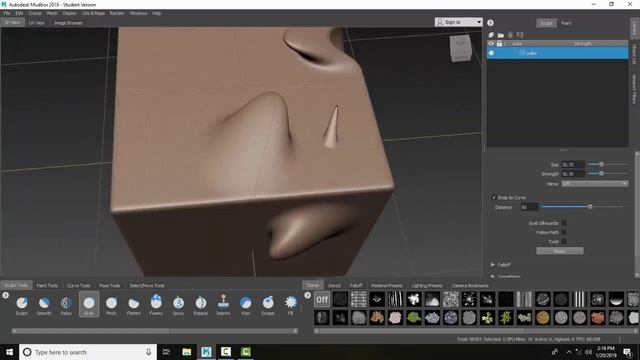Select the Fill tool
The height and width of the screenshot is (360, 640).
[x=290, y=305]
